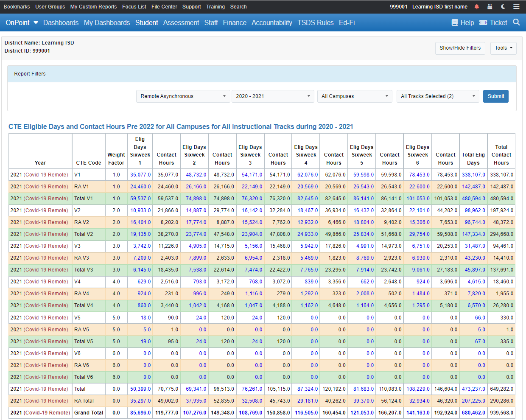Open the Tools dropdown menu
This screenshot has width=526, height=420.
[503, 48]
